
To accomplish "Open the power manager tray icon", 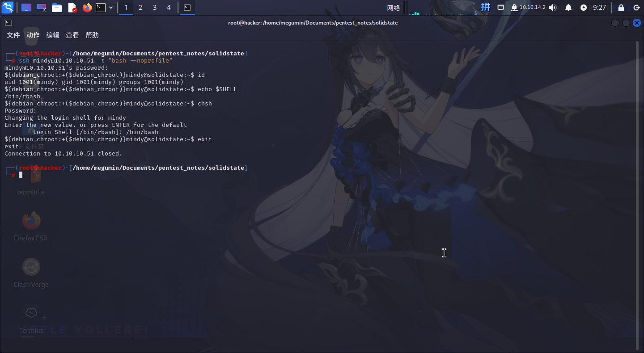I will 584,8.
